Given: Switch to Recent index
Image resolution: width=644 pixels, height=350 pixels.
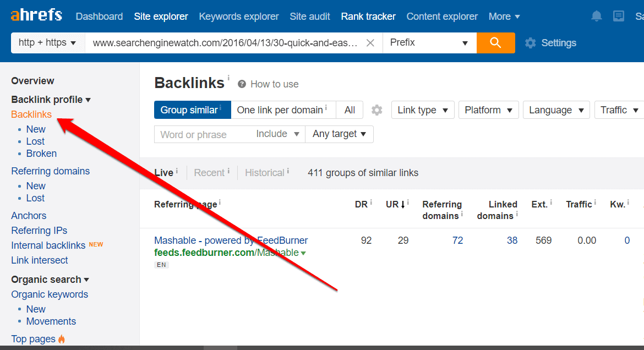Looking at the screenshot, I should coord(209,173).
